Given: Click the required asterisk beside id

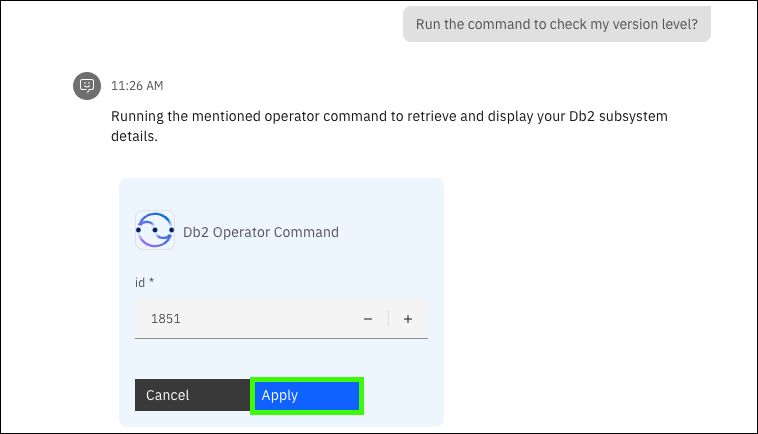Looking at the screenshot, I should point(151,283).
